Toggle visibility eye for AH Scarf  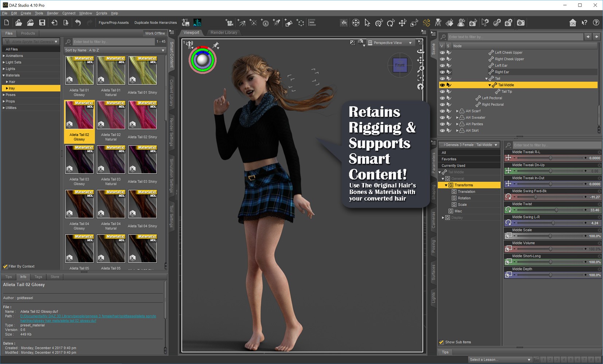pyautogui.click(x=442, y=111)
